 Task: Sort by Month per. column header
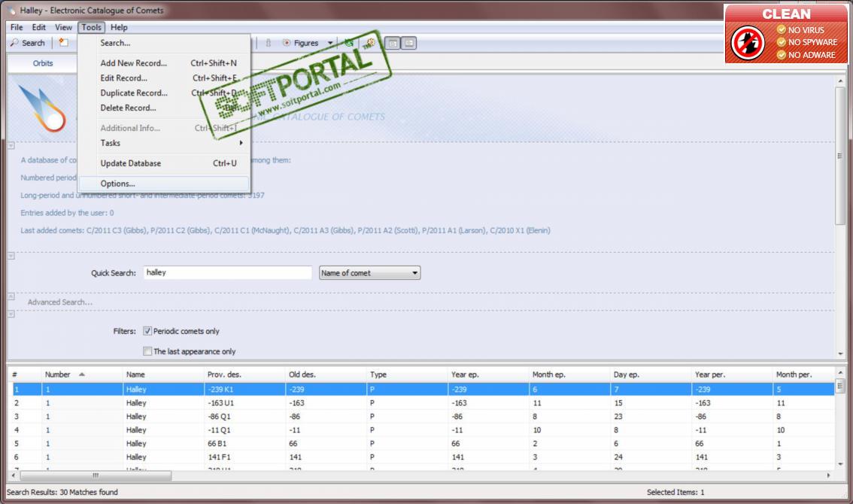(803, 375)
